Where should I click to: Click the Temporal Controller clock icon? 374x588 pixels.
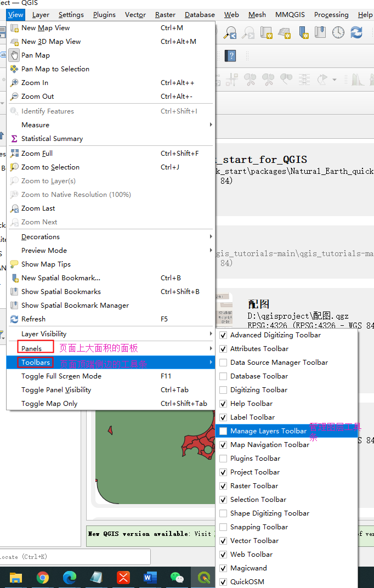[338, 32]
